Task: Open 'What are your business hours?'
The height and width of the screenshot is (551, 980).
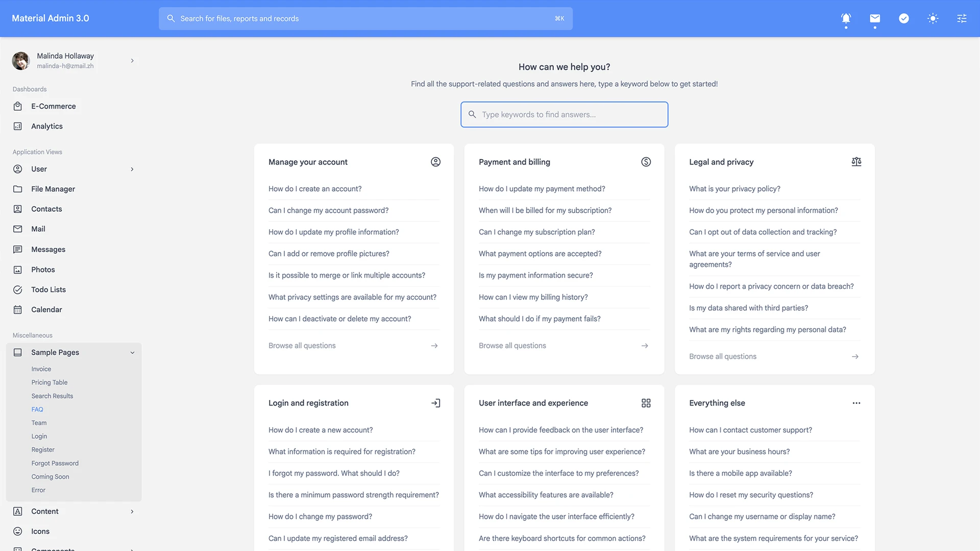Action: coord(739,452)
